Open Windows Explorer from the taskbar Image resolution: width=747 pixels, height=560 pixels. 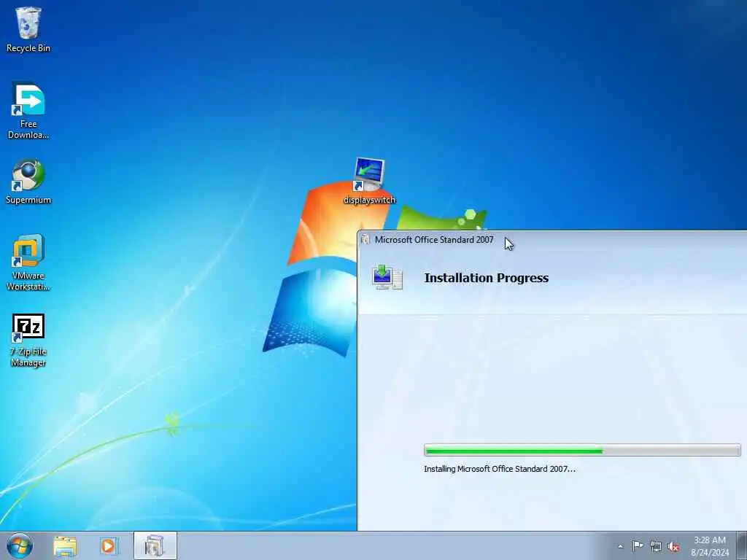[x=65, y=545]
